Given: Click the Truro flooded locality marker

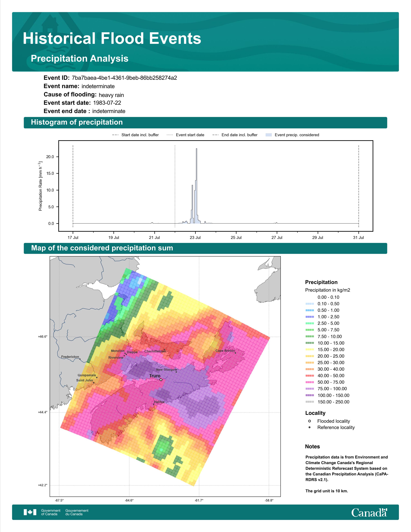Looking at the screenshot, I should coord(161,380).
